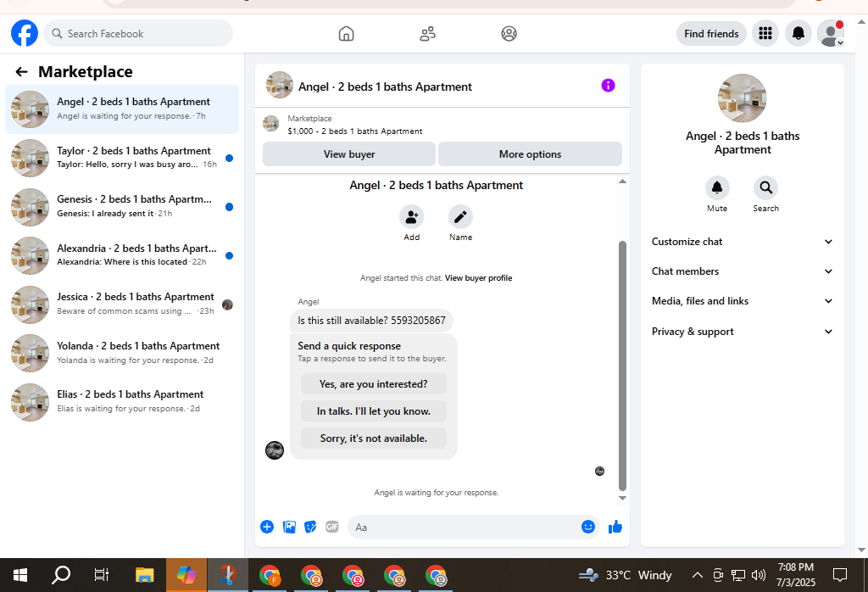Click the chat scroll down arrow
This screenshot has width=868, height=592.
coord(622,498)
